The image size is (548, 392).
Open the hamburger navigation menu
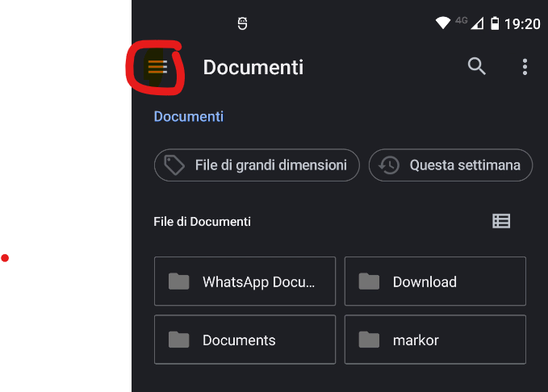point(157,67)
